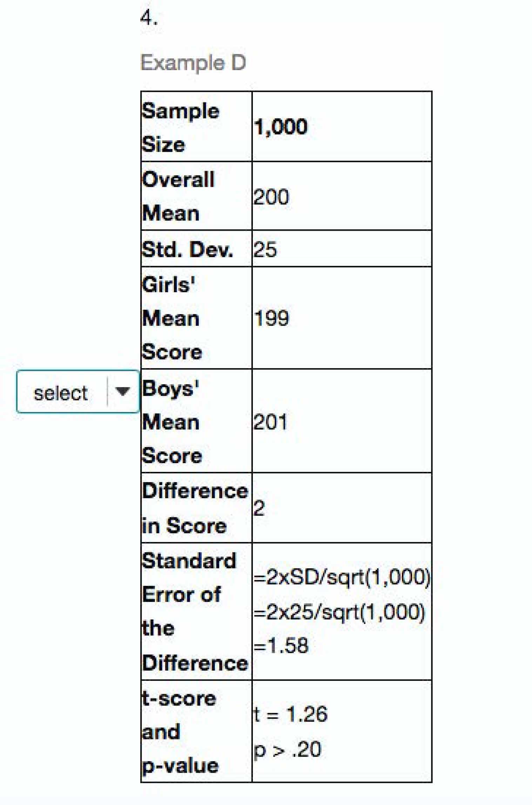The height and width of the screenshot is (805, 532).
Task: Click the boys' mean value "201"
Action: coord(270,422)
